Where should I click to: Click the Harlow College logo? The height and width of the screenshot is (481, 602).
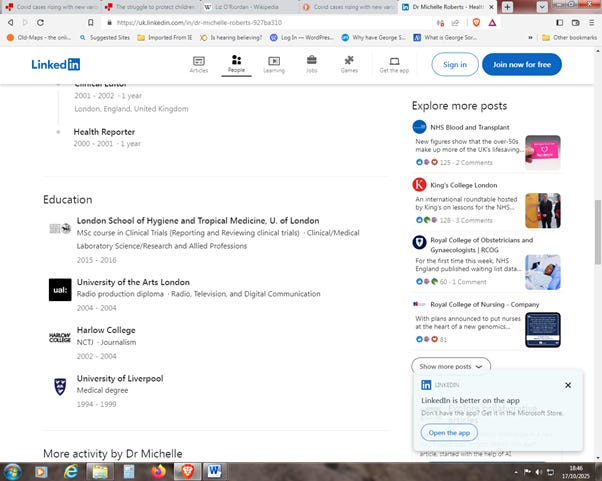click(60, 337)
